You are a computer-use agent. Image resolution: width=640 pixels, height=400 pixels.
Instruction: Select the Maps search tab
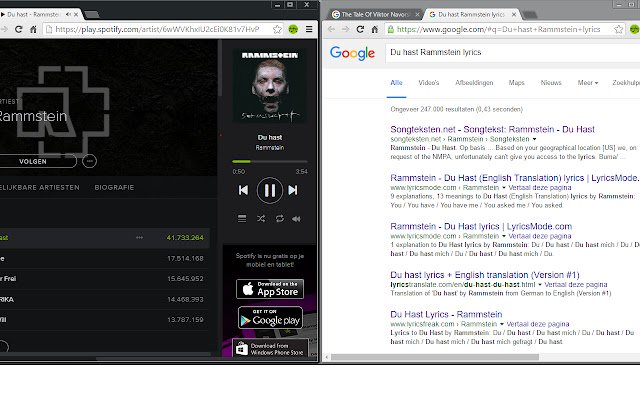[516, 82]
